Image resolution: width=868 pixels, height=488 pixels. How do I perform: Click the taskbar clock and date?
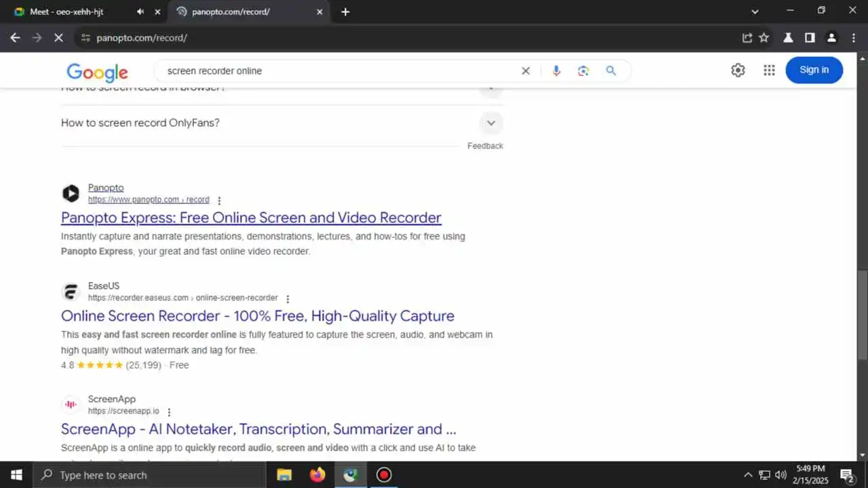[810, 474]
